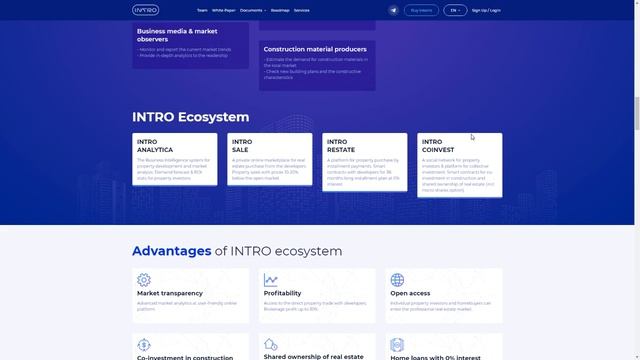
Task: Click Home loans with 0% interest title
Action: tap(436, 358)
